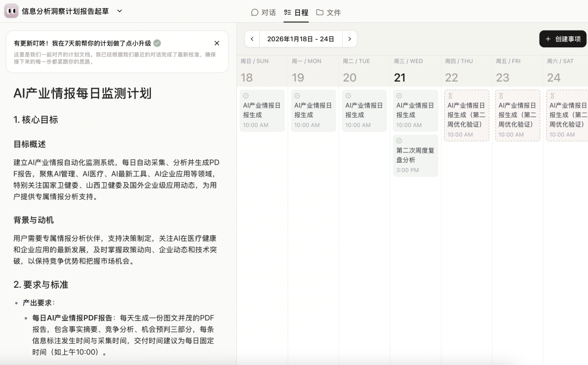Select Tuesday 20 column header
Screen dimensions: 588x365
364,71
